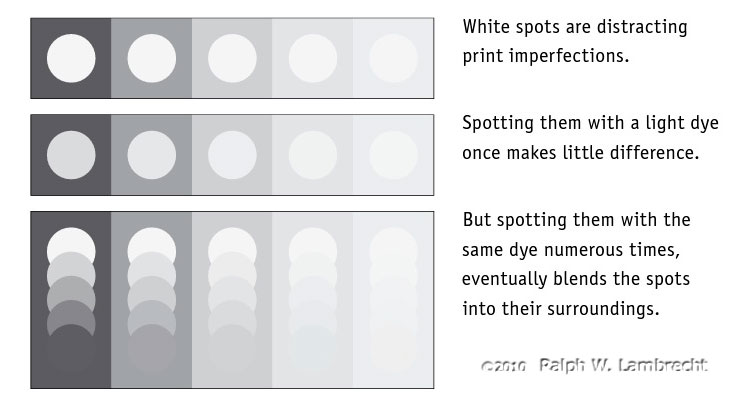Select the spot on medium gray square, middle row

pos(151,155)
